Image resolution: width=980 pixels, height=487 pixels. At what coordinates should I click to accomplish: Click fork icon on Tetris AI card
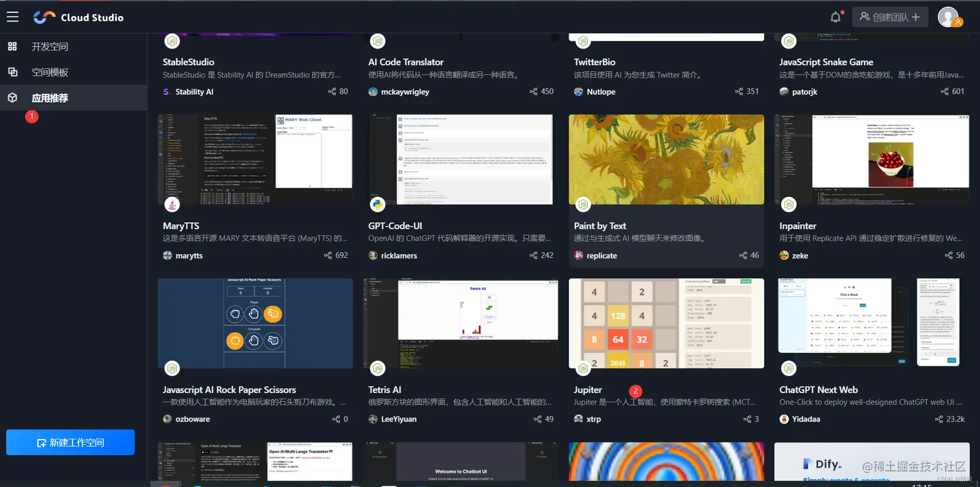537,419
